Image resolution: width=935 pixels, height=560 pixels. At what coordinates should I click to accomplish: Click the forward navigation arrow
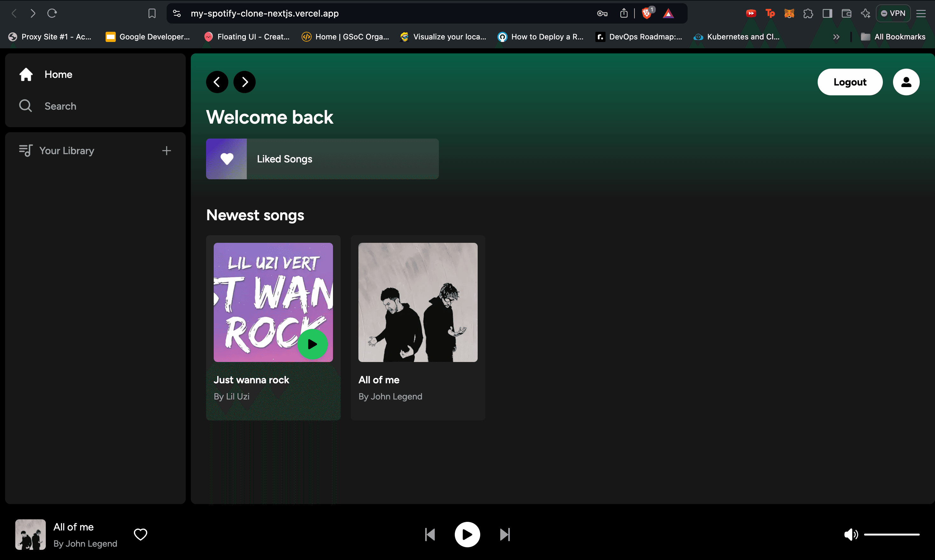244,81
